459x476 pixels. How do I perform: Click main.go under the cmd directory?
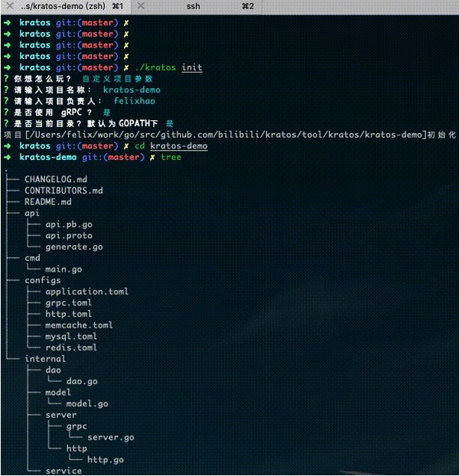(x=63, y=269)
